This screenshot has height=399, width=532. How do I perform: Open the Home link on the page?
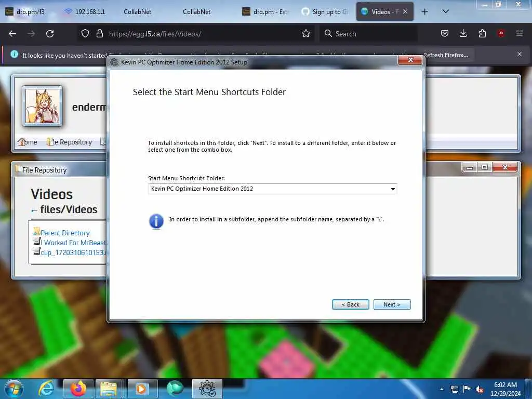27,142
